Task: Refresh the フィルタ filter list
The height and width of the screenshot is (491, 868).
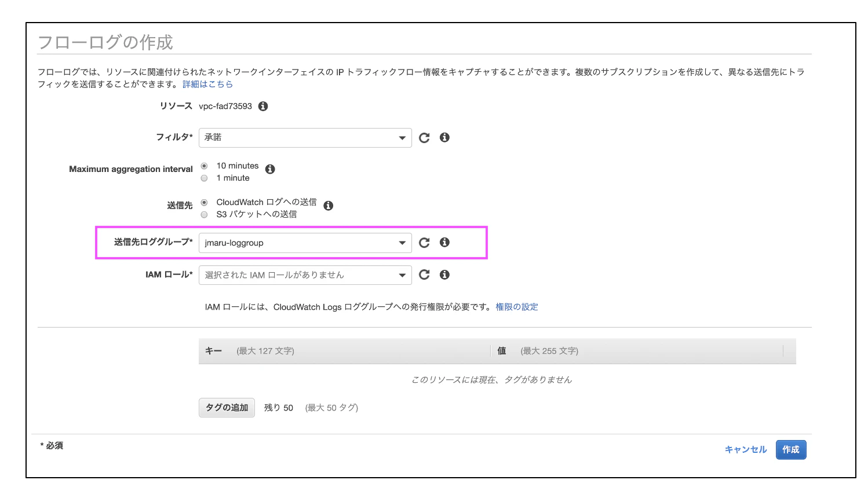Action: pos(424,138)
